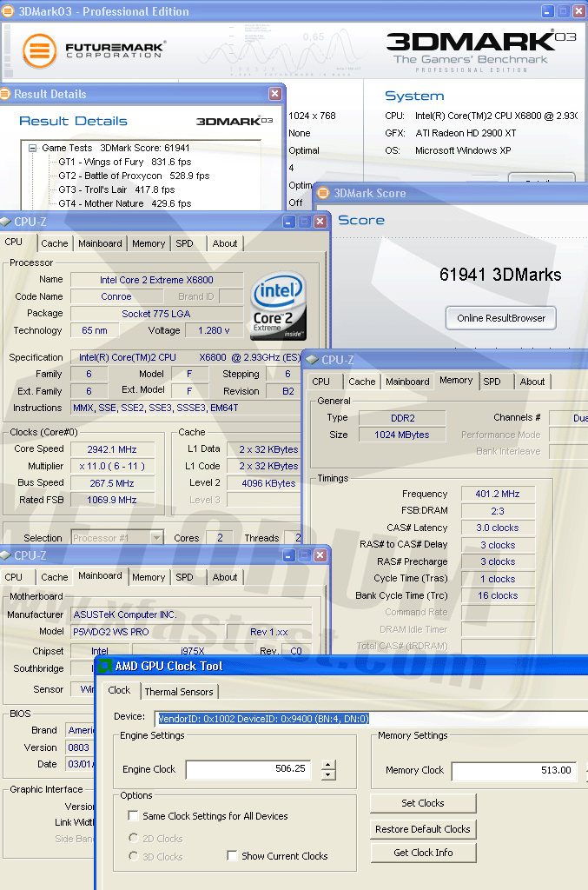Image resolution: width=588 pixels, height=890 pixels.
Task: Open Memory tab in top CPU-Z window
Action: 149,243
